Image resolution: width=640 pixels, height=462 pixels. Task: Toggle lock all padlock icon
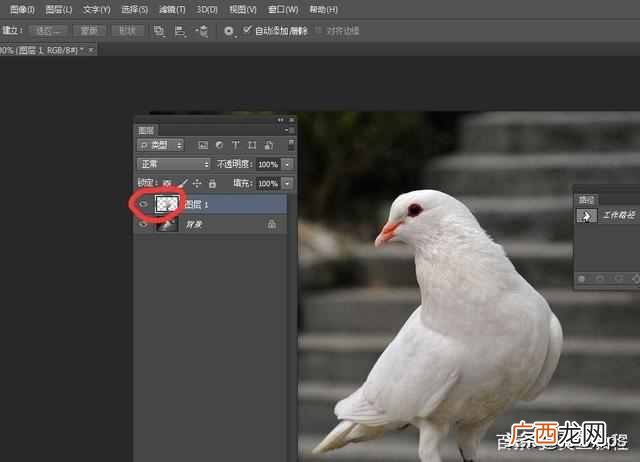point(212,183)
